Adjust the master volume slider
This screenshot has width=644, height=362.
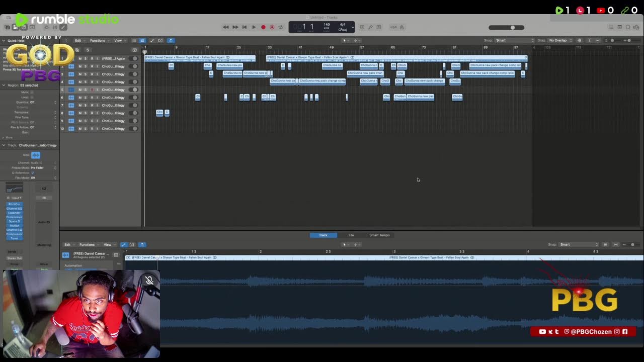point(507,28)
